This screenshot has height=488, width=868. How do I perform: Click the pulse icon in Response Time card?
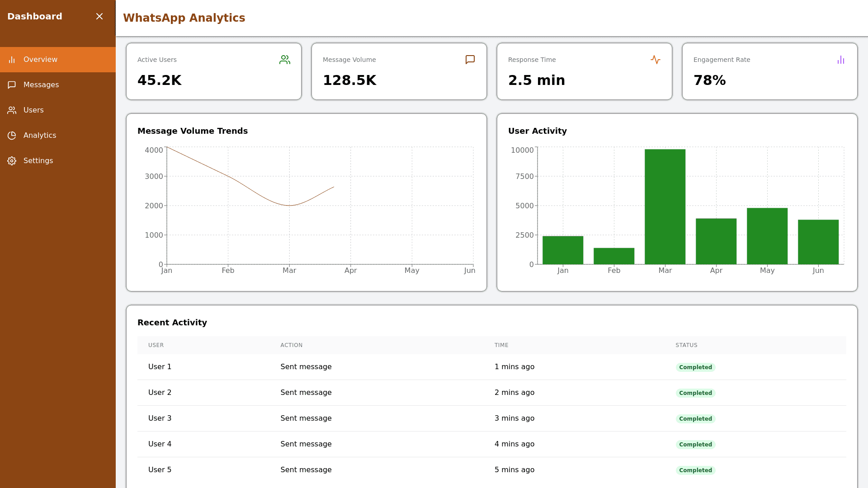[x=656, y=60]
